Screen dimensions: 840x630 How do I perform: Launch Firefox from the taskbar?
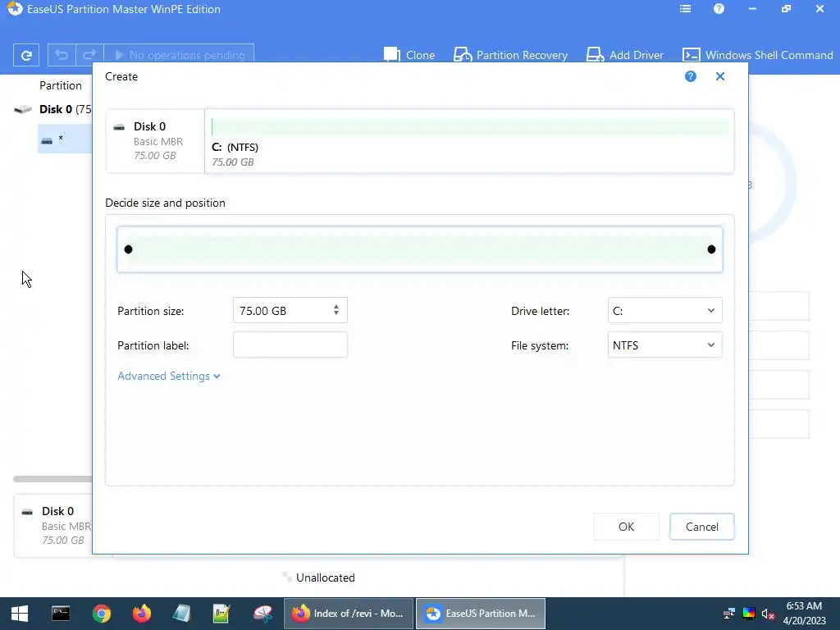pyautogui.click(x=141, y=614)
